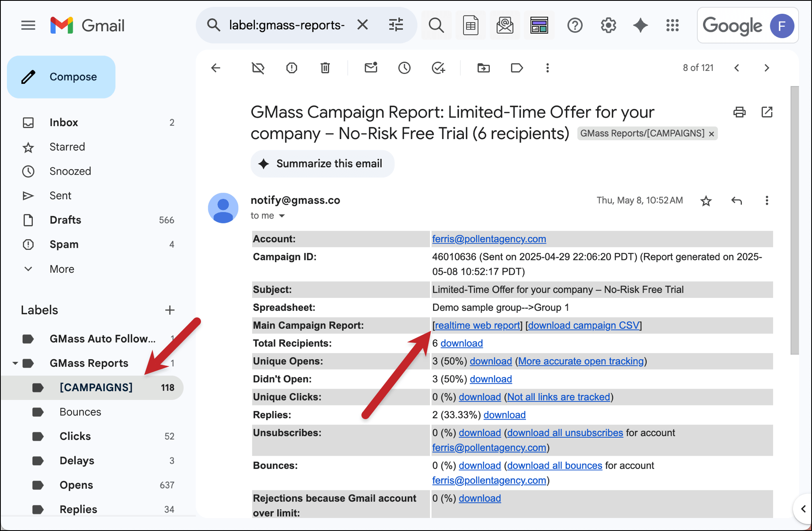Click the Delete trash icon in toolbar
The height and width of the screenshot is (531, 812).
coord(325,68)
